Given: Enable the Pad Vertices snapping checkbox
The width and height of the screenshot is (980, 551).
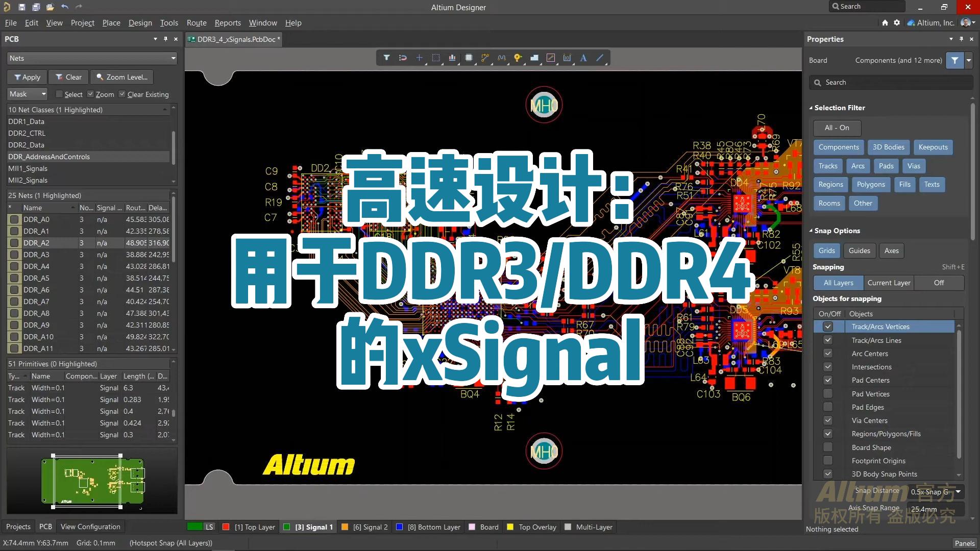Looking at the screenshot, I should pyautogui.click(x=828, y=393).
